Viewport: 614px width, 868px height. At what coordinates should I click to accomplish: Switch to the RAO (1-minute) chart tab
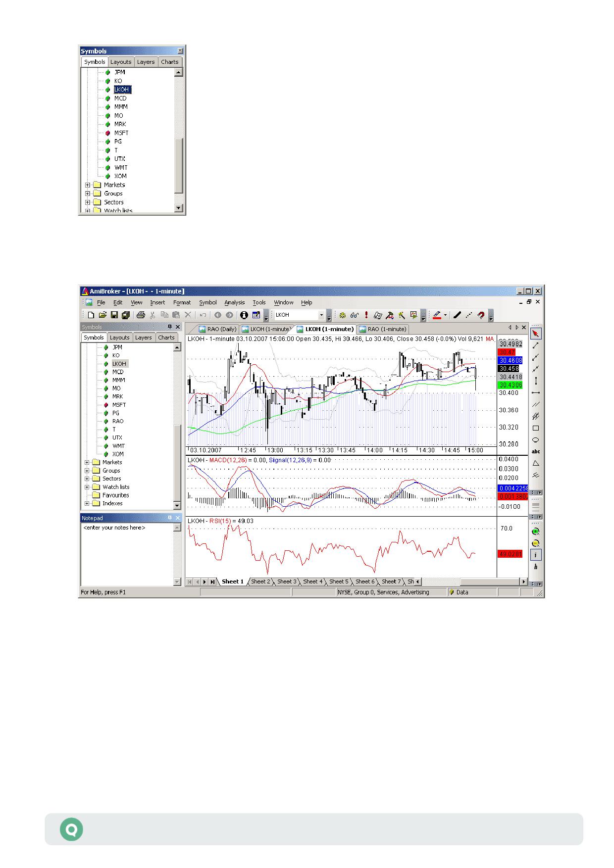(383, 329)
